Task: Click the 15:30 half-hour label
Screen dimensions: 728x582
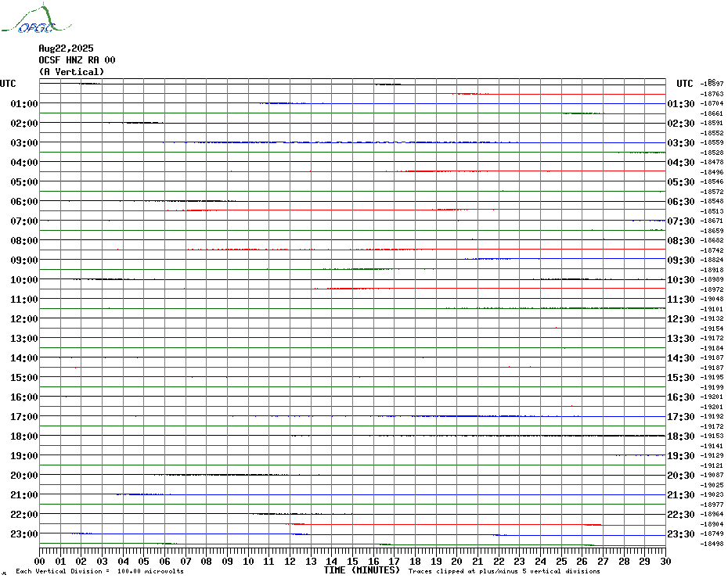Action: click(681, 377)
